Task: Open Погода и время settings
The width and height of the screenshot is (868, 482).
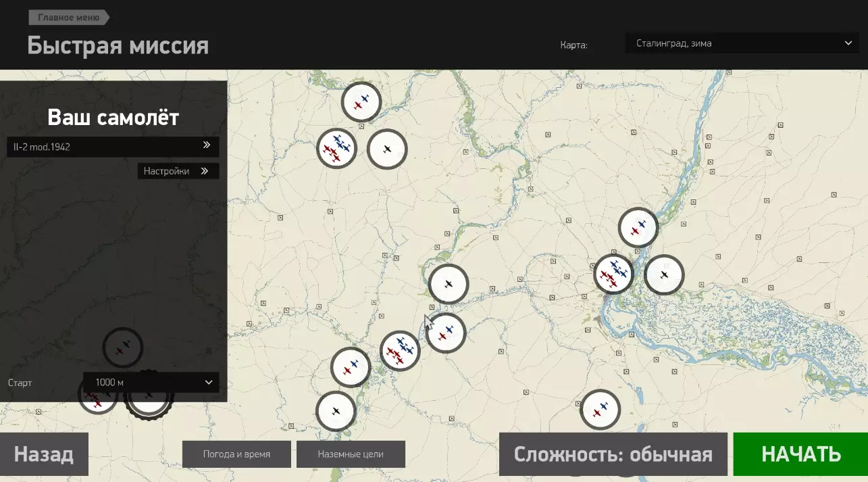Action: 236,454
